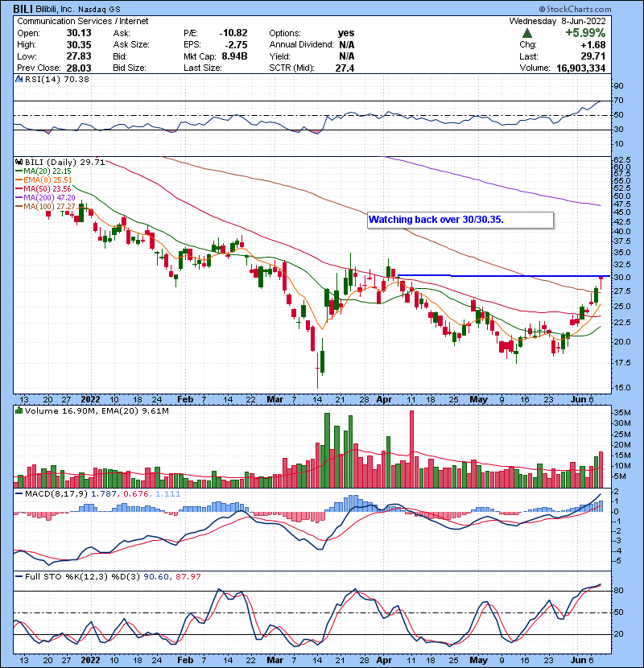This screenshot has height=668, width=644.
Task: Click the Apr label on the price chart axis
Action: tap(384, 399)
